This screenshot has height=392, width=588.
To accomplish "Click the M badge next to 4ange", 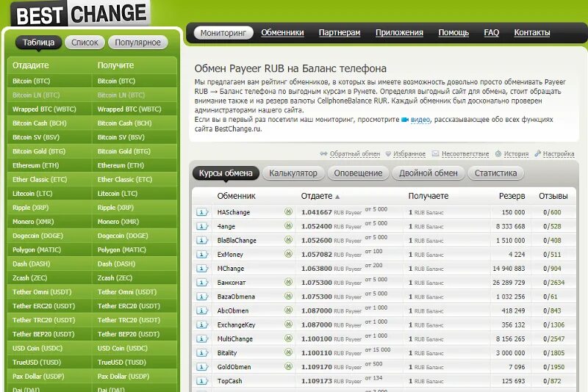I will coord(288,226).
